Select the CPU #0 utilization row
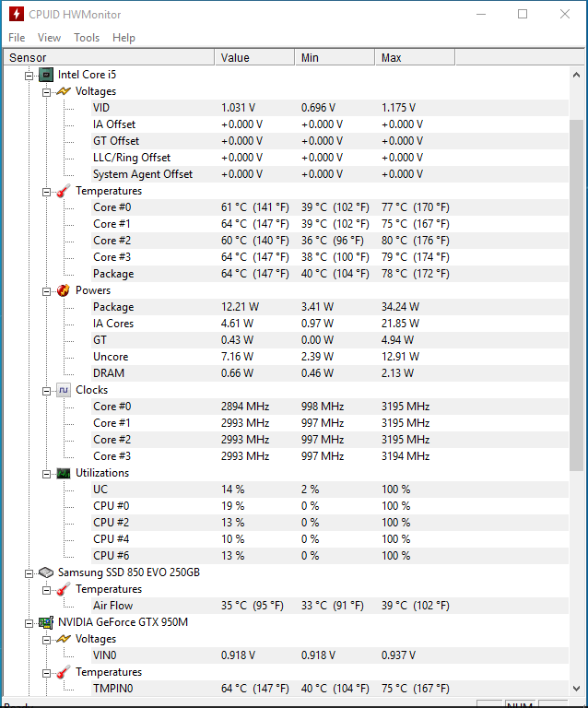The height and width of the screenshot is (708, 588). (x=329, y=506)
